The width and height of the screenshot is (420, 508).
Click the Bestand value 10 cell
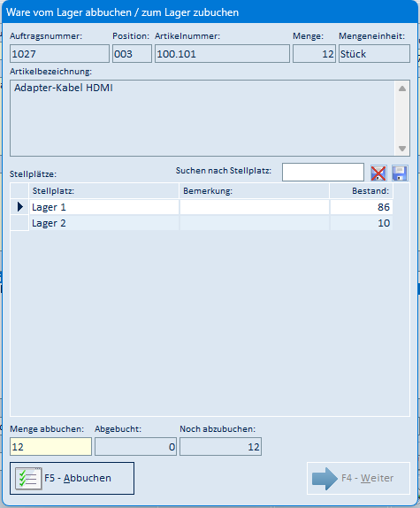click(362, 223)
